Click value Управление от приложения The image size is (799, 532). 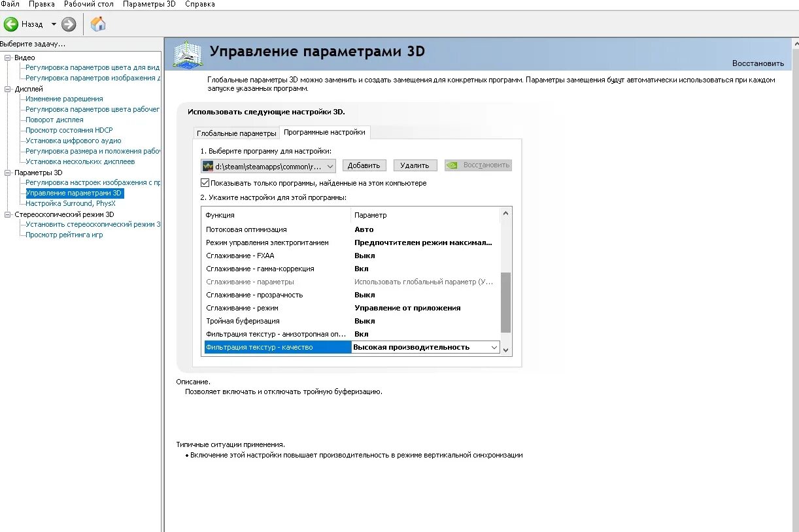(407, 308)
